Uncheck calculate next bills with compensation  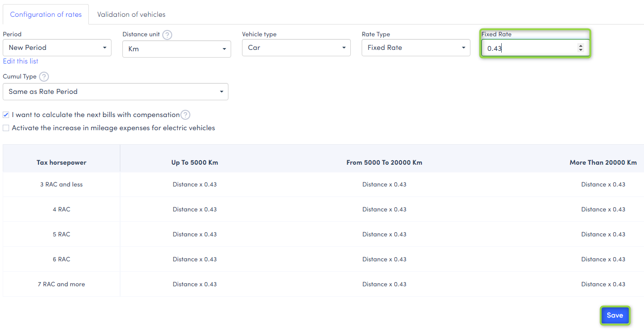point(6,115)
